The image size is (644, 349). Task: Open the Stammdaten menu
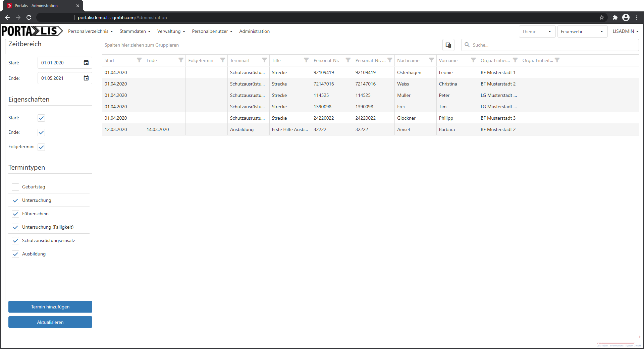point(135,31)
